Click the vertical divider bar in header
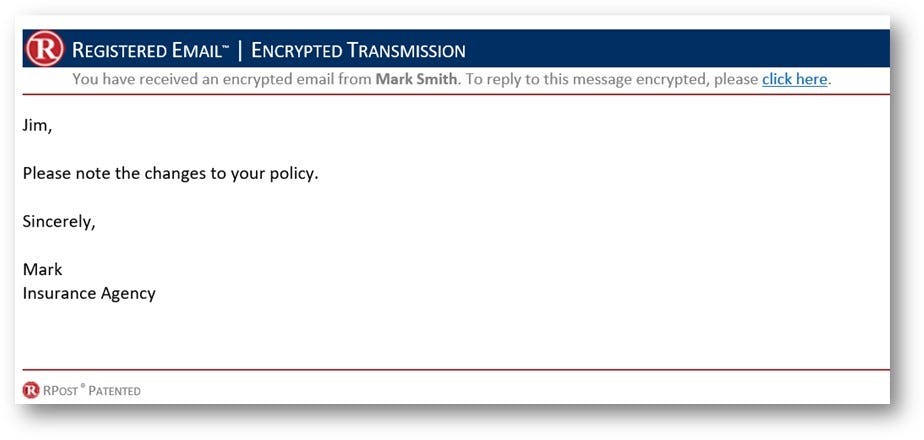Screen dimensions: 924x440 point(240,50)
